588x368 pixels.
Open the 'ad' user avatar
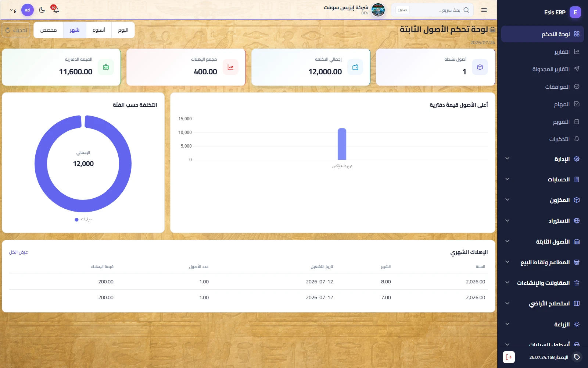(28, 10)
